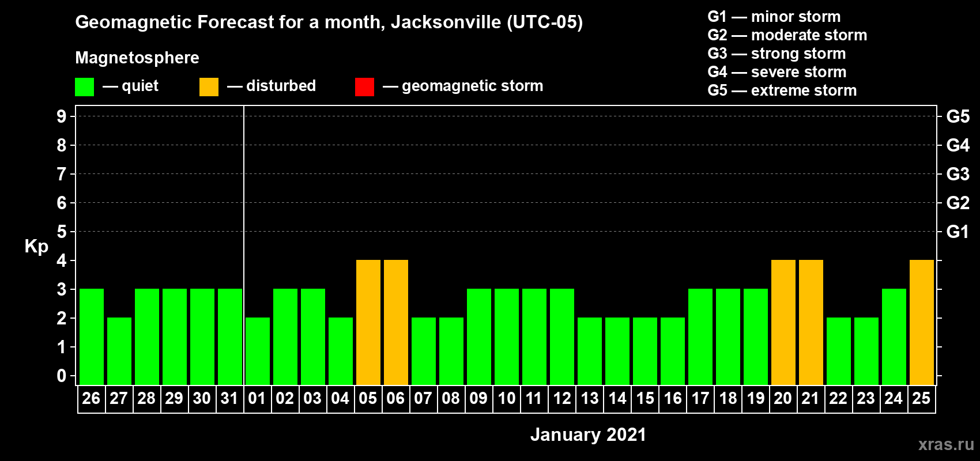This screenshot has width=980, height=461.
Task: Click Kp value 0 on left axis
Action: 62,376
